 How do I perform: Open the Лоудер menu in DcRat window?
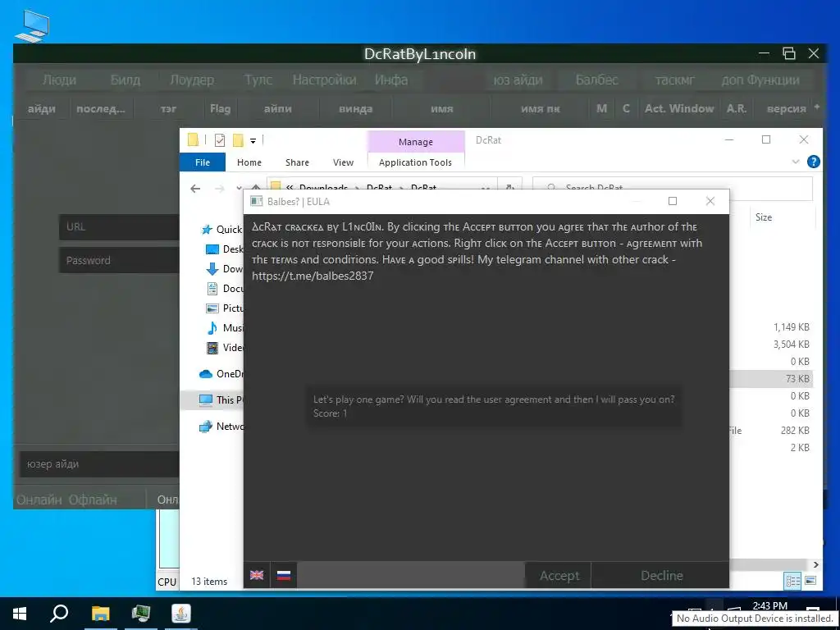point(191,80)
